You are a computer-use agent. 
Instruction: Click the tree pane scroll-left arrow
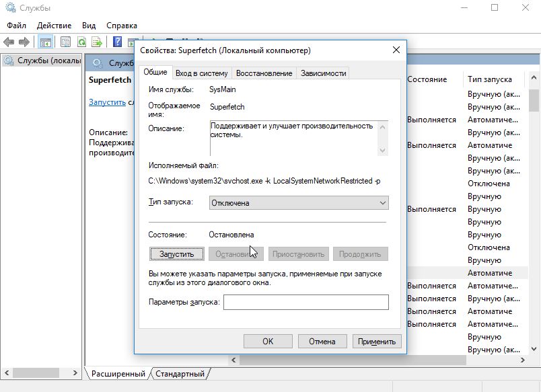click(6, 373)
